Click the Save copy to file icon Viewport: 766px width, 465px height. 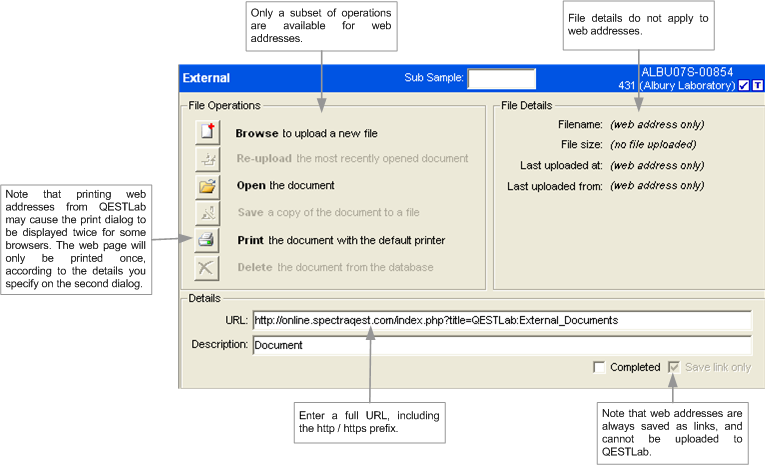[206, 212]
